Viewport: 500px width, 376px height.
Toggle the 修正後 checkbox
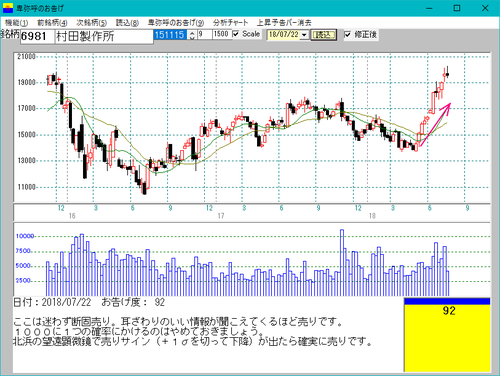point(347,34)
